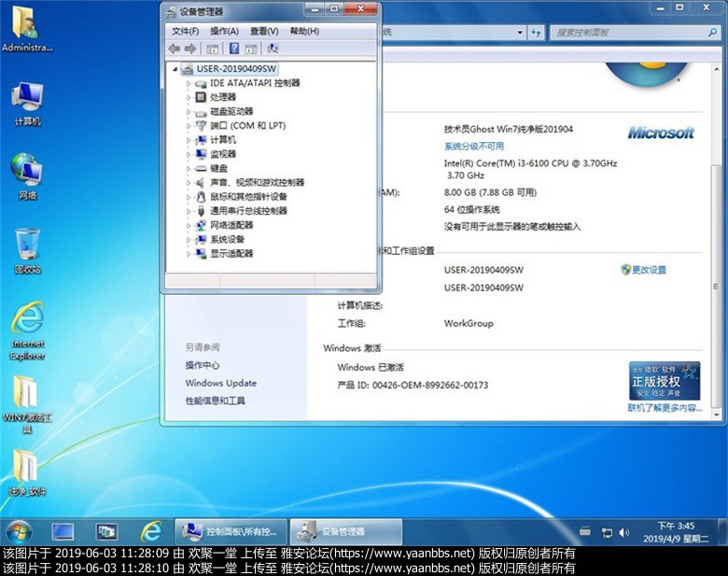Open the 帮助(H) menu
The image size is (728, 576).
point(304,31)
